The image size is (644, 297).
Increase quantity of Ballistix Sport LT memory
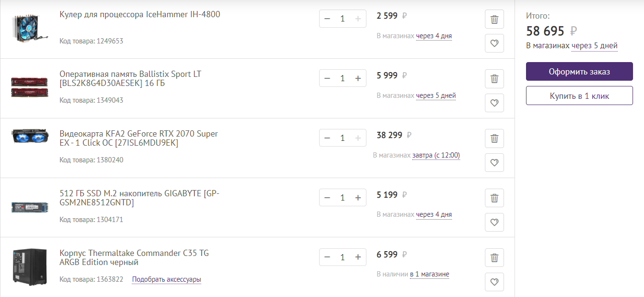(358, 78)
